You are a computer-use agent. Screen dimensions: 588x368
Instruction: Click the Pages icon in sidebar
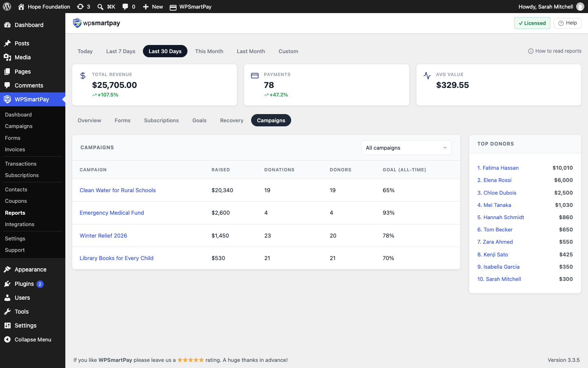tap(7, 72)
